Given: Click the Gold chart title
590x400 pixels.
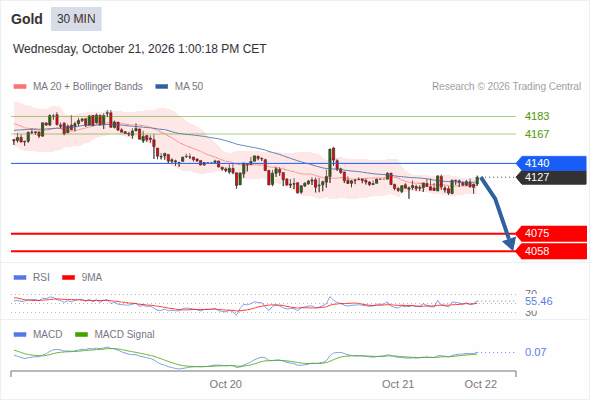Looking at the screenshot, I should [x=27, y=19].
